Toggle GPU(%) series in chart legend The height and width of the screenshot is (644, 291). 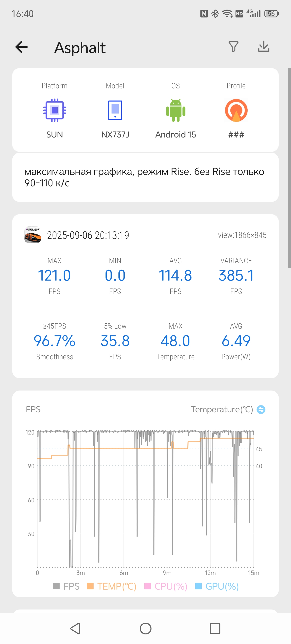pyautogui.click(x=217, y=586)
